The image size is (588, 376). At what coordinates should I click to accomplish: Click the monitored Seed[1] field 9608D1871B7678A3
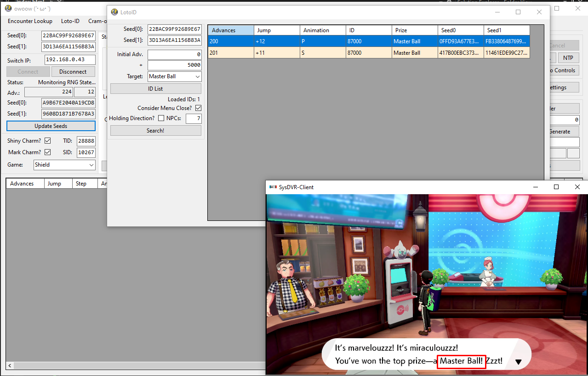69,114
